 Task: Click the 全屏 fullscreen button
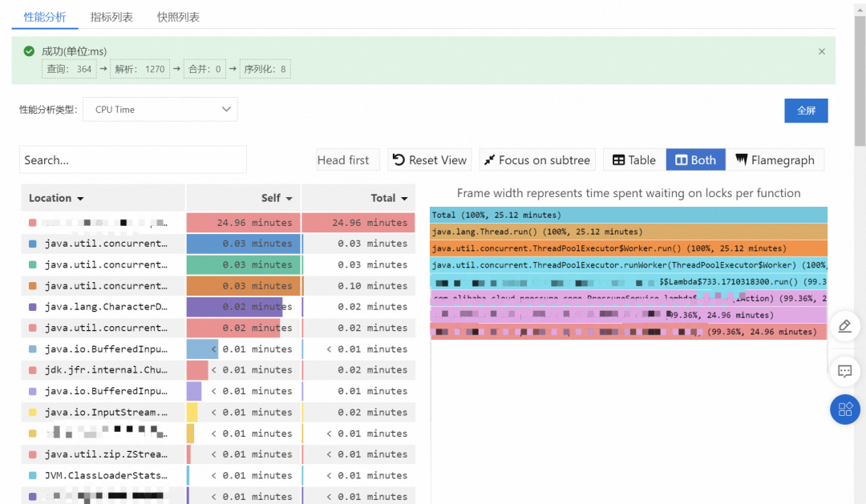806,111
